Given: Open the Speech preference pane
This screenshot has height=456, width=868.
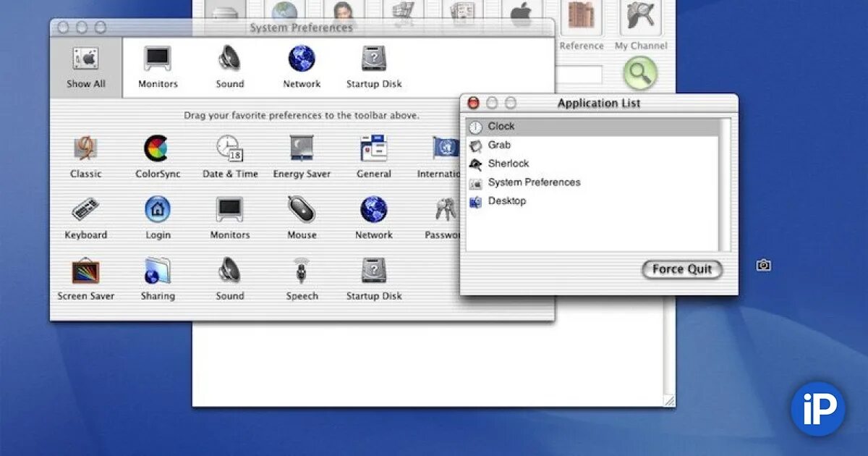Looking at the screenshot, I should (x=302, y=279).
